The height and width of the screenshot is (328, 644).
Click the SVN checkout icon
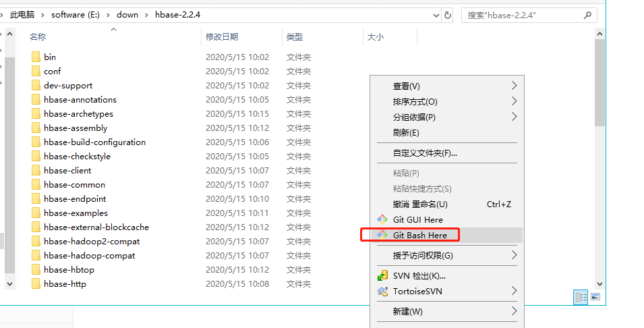click(382, 275)
